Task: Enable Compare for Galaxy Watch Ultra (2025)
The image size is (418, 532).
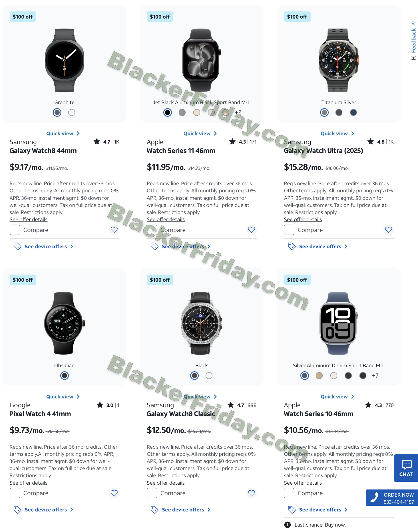Action: pyautogui.click(x=289, y=230)
